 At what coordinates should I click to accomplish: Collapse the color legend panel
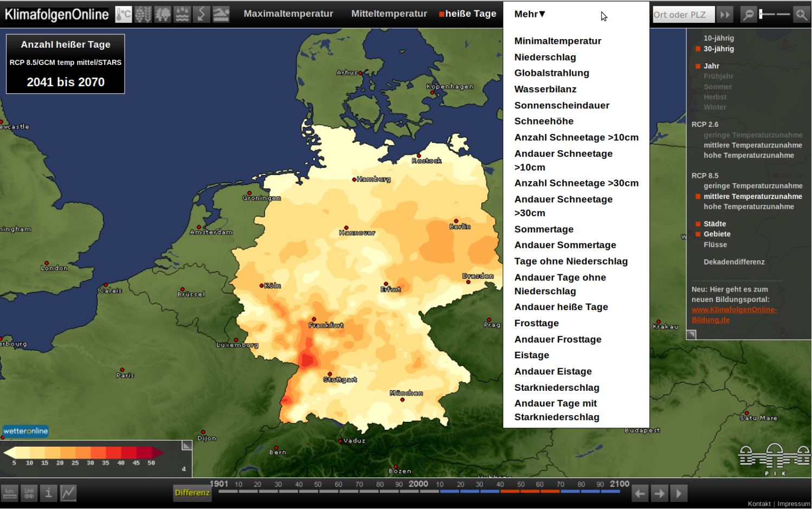pos(186,446)
